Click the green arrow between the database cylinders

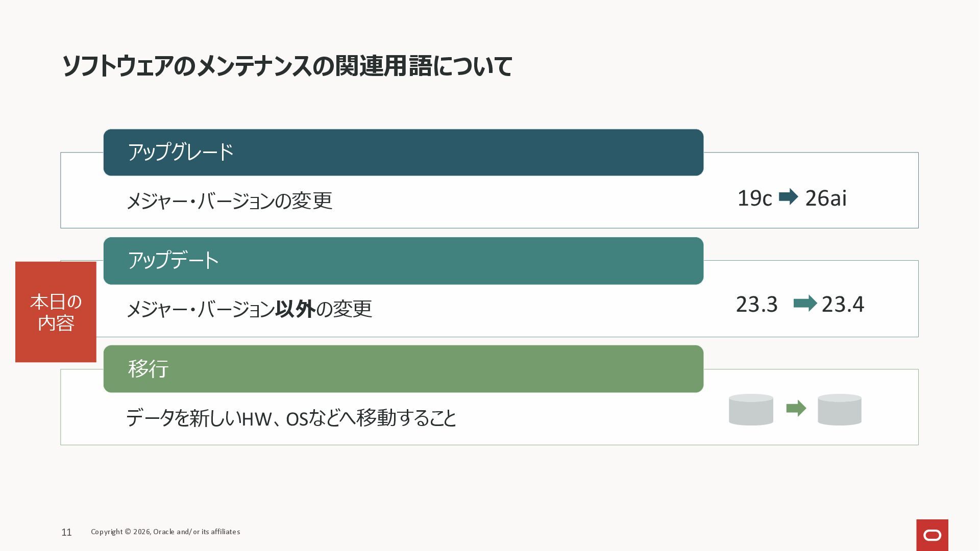(x=796, y=408)
